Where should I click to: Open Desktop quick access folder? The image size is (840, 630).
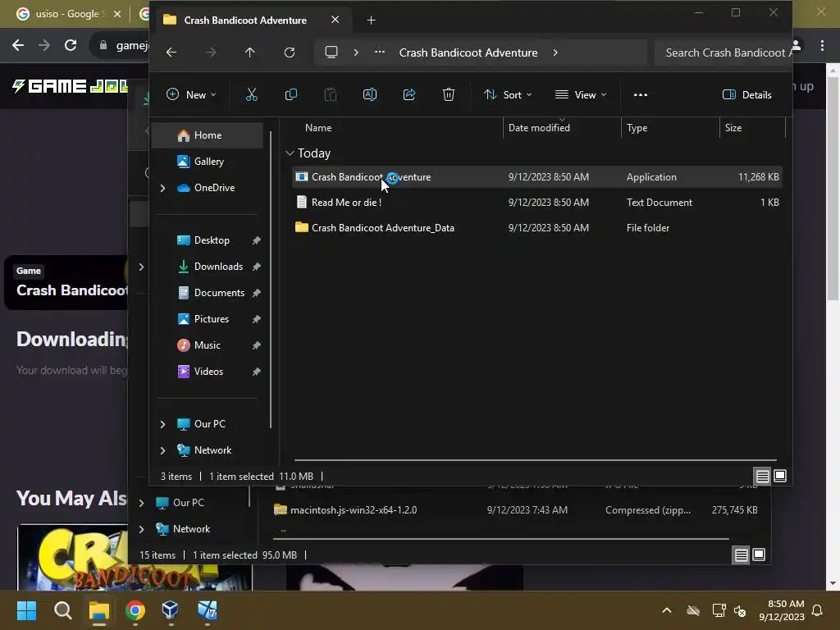212,240
